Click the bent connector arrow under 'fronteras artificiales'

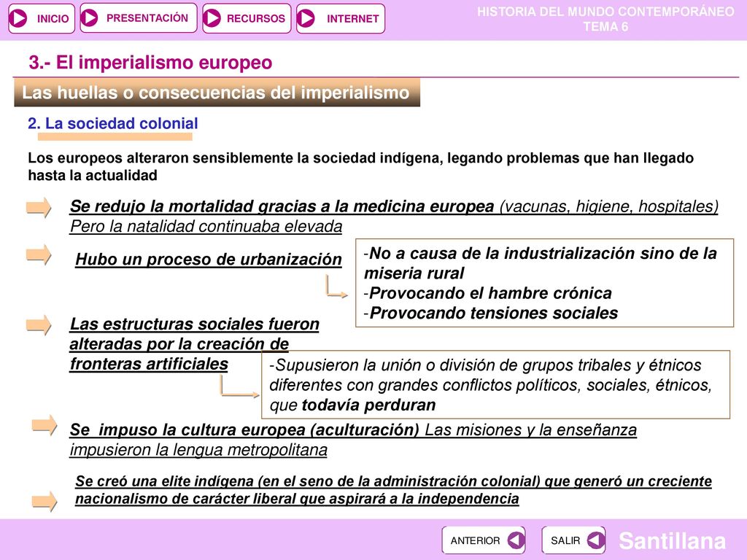click(x=239, y=386)
